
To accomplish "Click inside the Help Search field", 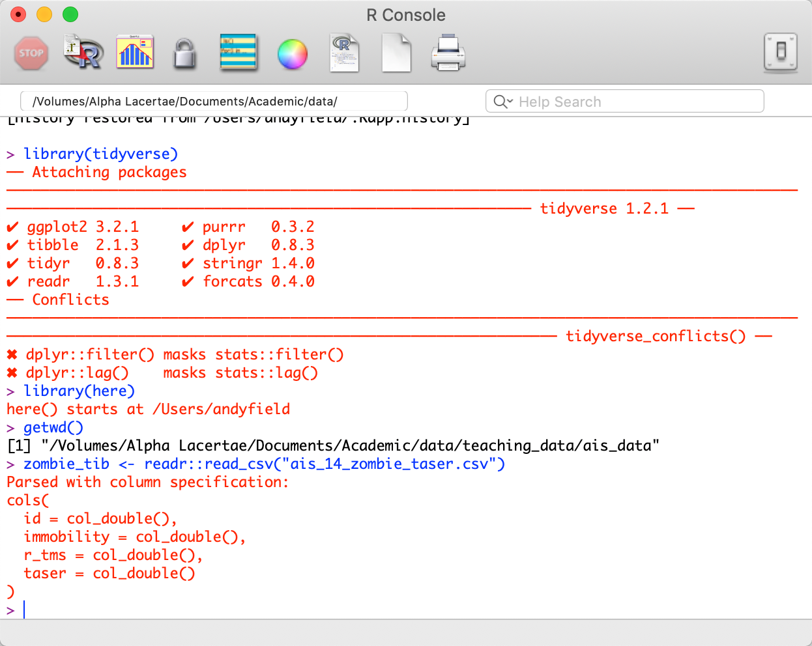I will pos(632,102).
